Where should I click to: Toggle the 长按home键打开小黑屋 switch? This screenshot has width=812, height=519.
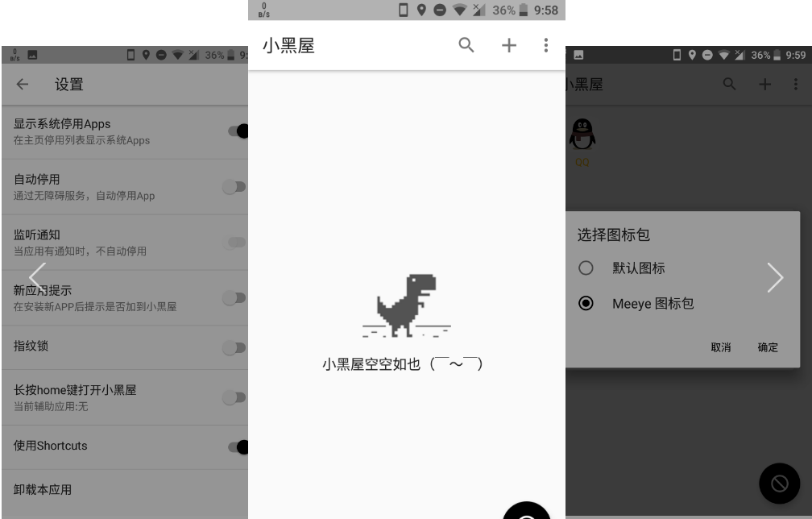(x=234, y=397)
